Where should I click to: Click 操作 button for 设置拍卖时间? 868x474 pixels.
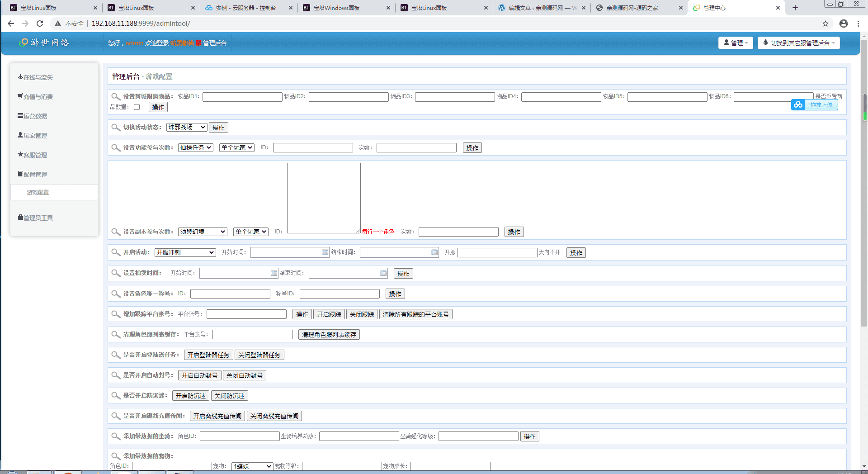coord(403,274)
